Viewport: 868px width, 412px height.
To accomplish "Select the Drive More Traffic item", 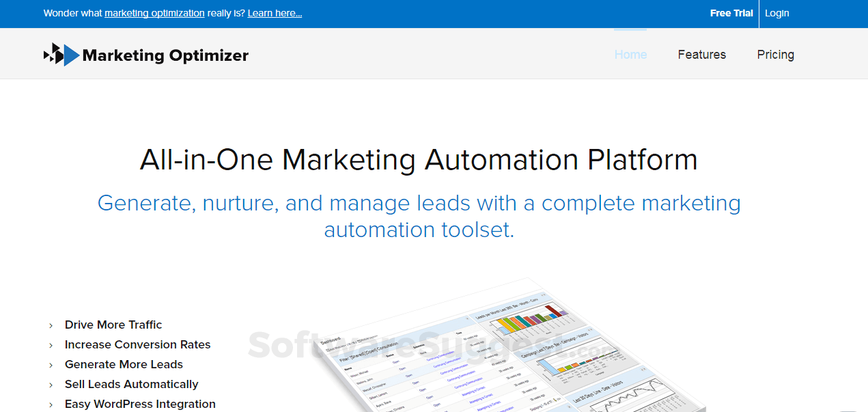I will 113,325.
